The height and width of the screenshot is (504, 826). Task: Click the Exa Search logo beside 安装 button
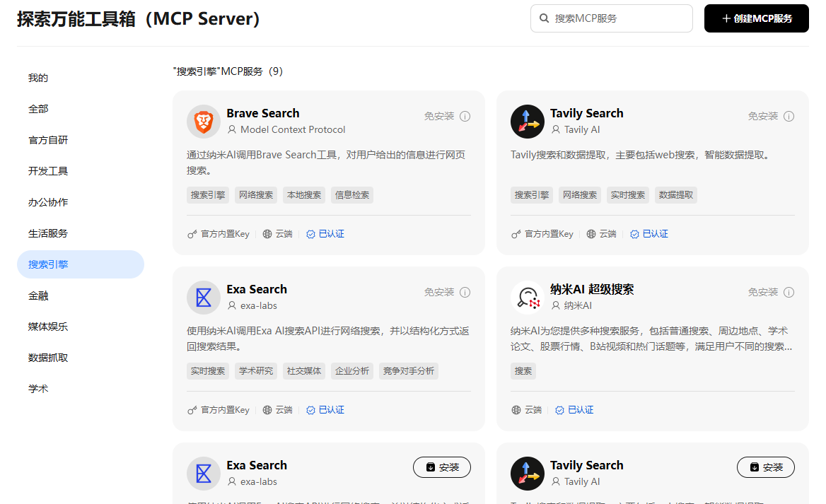204,474
